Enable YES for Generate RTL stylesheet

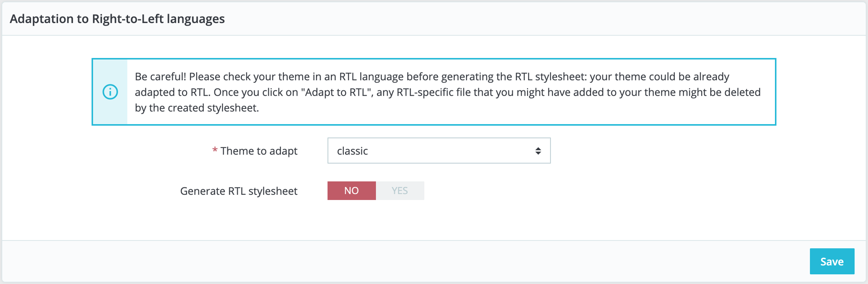point(400,191)
